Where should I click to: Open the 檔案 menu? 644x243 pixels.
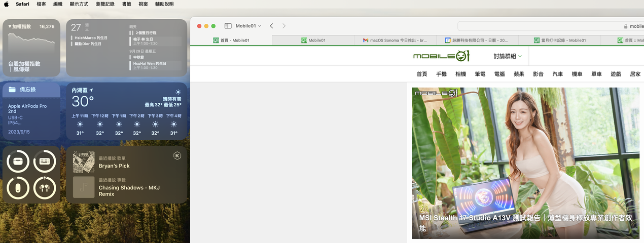coord(41,4)
